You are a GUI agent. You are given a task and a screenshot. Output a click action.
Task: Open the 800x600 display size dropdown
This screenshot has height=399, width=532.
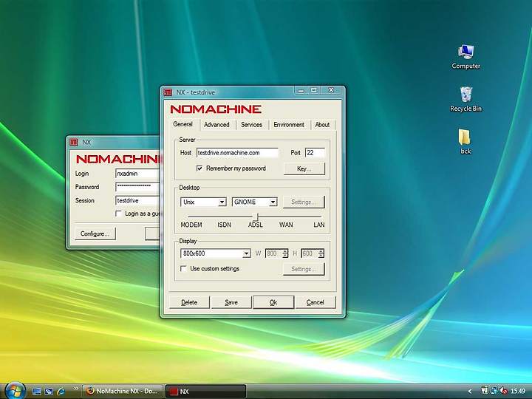tap(216, 253)
